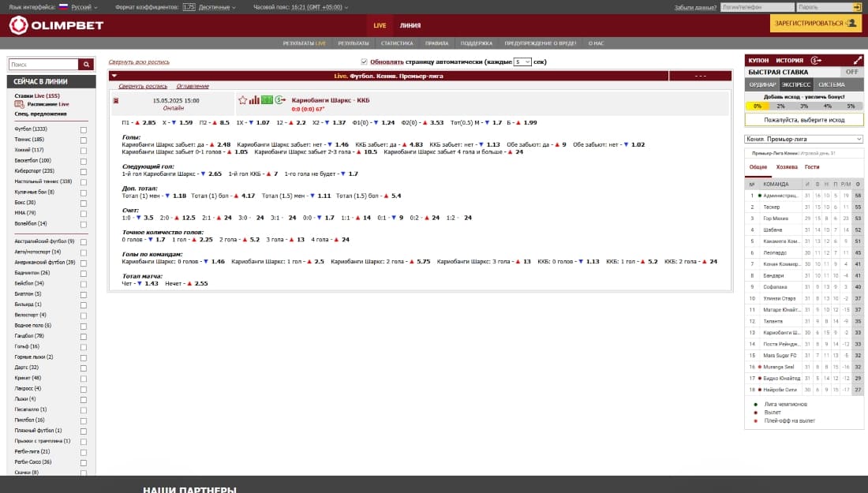Image resolution: width=868 pixels, height=493 pixels.
Task: Check the Хоккей (117) checkbox
Action: pos(84,151)
